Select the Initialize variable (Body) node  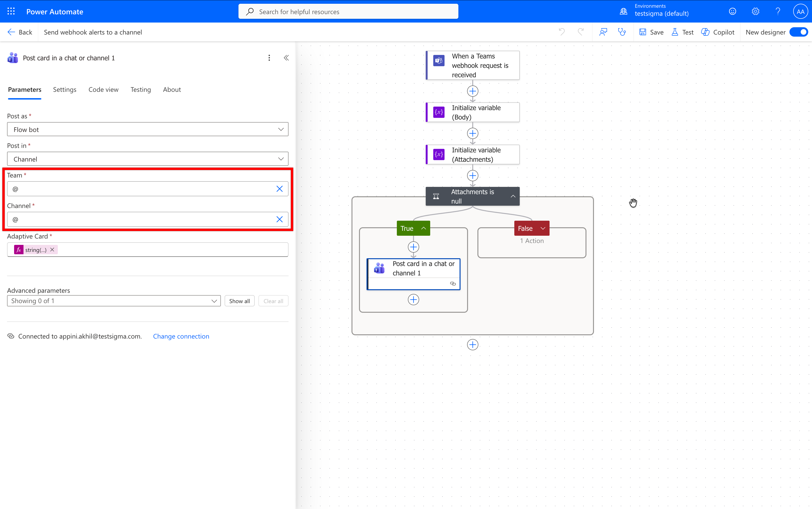(473, 112)
